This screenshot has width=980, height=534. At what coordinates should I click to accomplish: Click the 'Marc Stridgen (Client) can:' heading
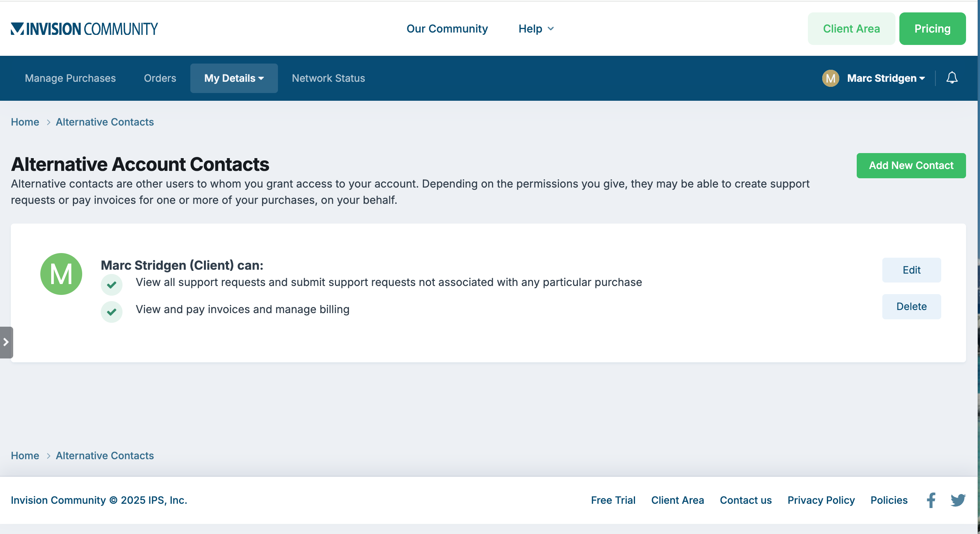click(x=182, y=265)
